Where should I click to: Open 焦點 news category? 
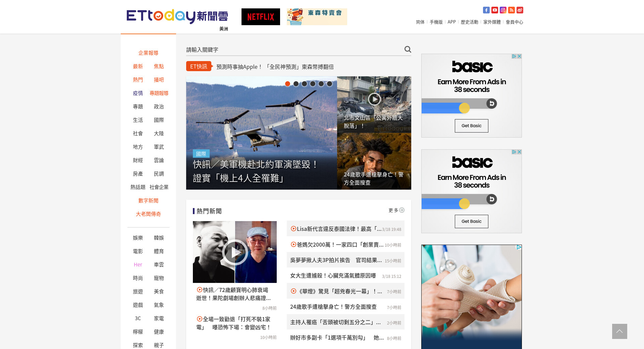[x=159, y=66]
